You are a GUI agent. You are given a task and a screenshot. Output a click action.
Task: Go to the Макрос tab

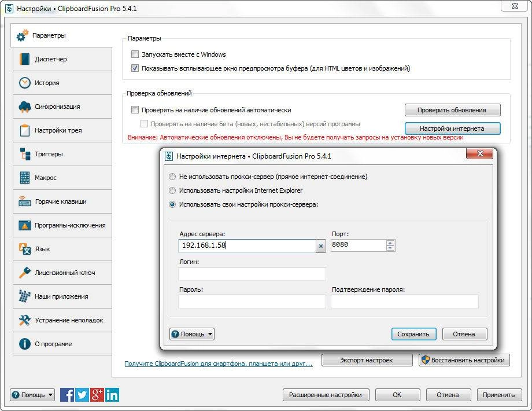[62, 178]
